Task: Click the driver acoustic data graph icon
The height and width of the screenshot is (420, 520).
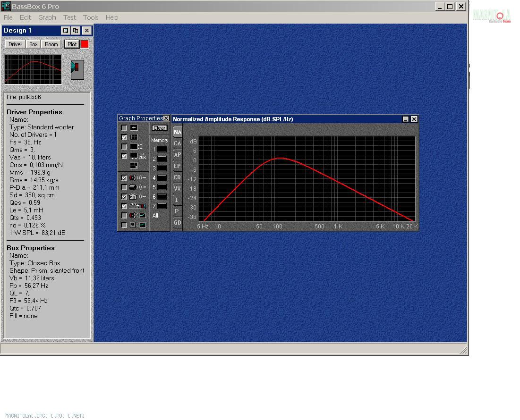Action: tap(137, 216)
